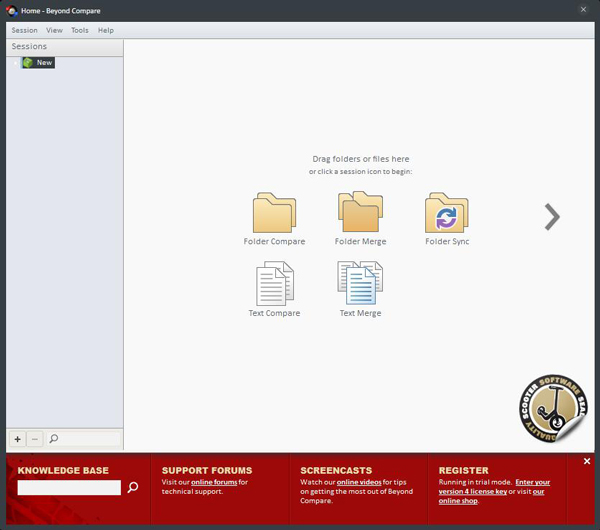Click the Beyond Compare title bar icon
Image resolution: width=600 pixels, height=530 pixels.
12,11
